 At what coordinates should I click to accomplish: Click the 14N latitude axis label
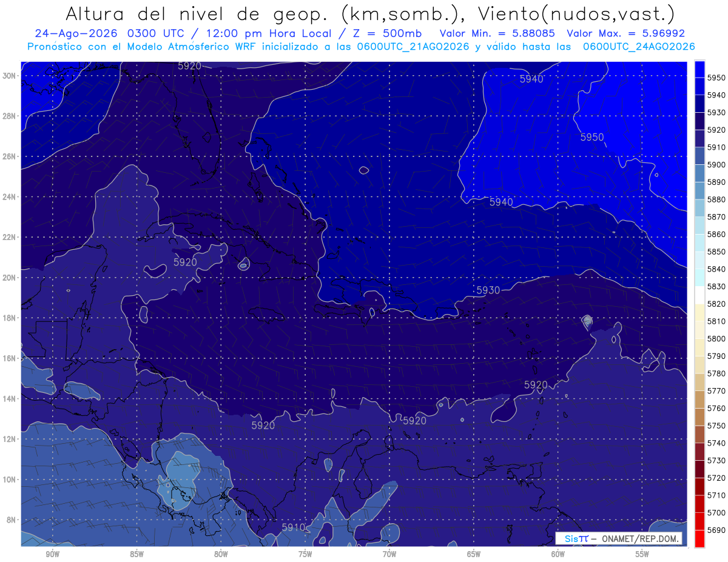[x=10, y=398]
